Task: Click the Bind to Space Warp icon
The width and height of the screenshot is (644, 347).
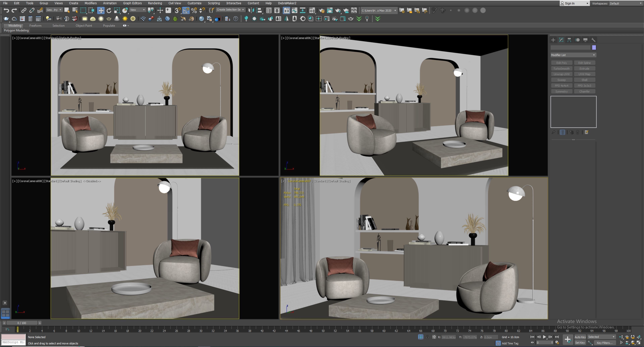Action: (x=40, y=10)
